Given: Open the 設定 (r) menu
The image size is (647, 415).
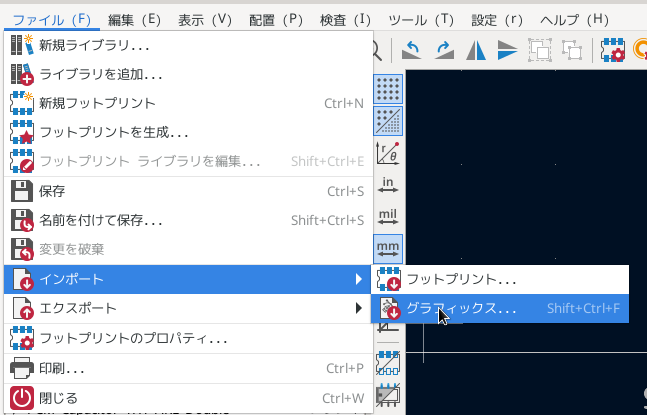Looking at the screenshot, I should point(497,20).
